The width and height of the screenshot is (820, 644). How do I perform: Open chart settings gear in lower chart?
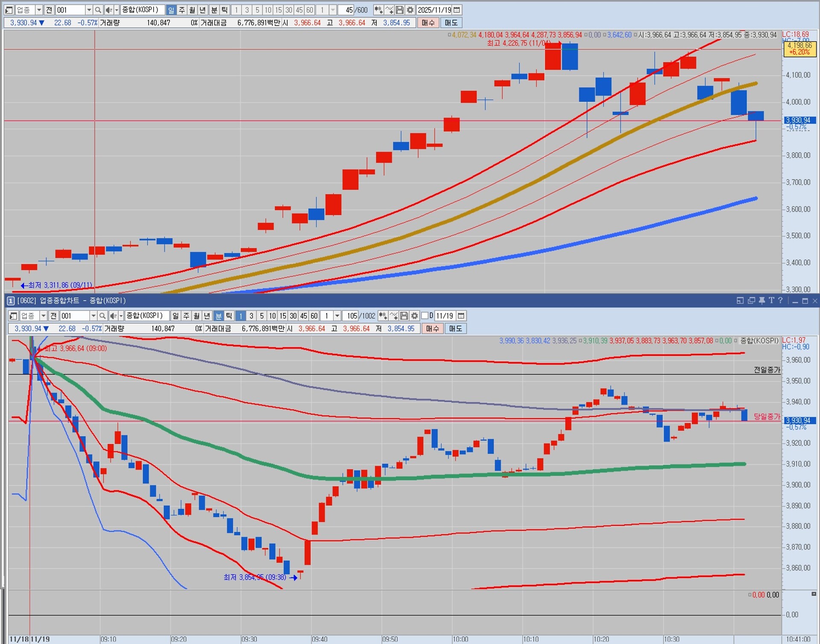coord(414,316)
